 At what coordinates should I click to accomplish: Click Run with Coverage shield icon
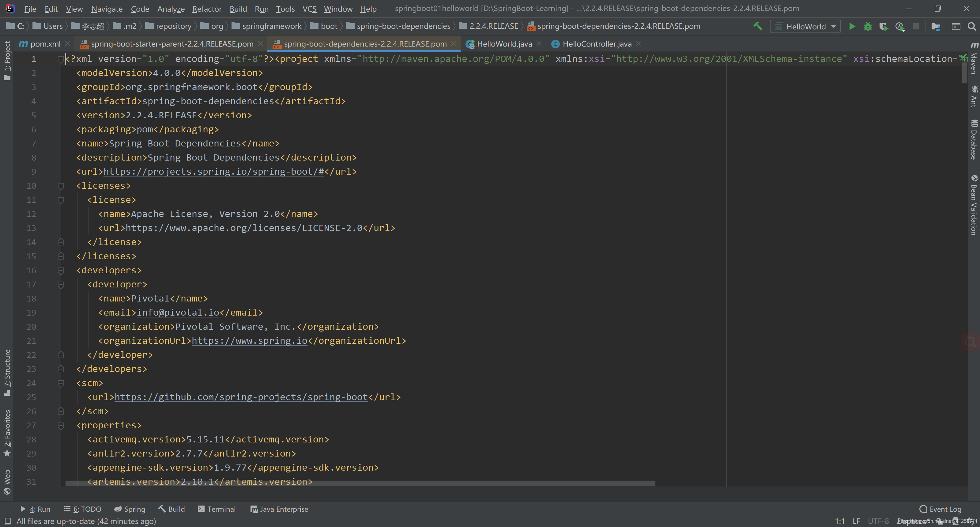[883, 26]
